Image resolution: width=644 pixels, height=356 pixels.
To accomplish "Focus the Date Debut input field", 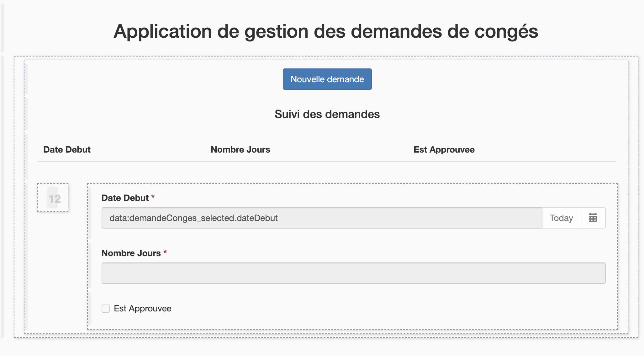I will [x=322, y=218].
